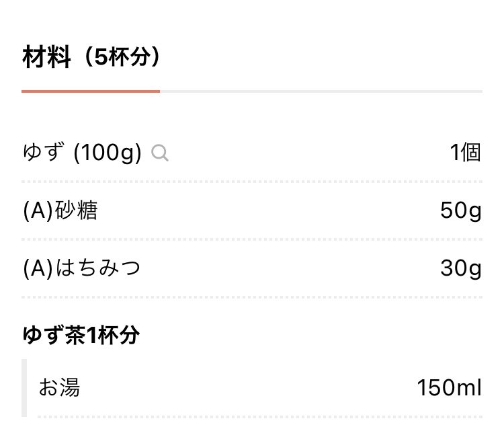The width and height of the screenshot is (504, 429).
Task: Click the orange underline beneath 材料 heading
Action: tap(91, 91)
